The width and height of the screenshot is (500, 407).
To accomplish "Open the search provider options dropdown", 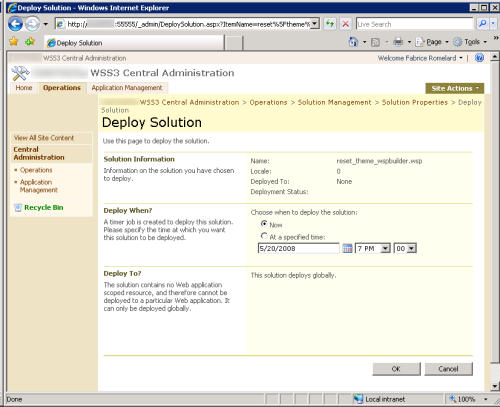I will click(x=493, y=24).
